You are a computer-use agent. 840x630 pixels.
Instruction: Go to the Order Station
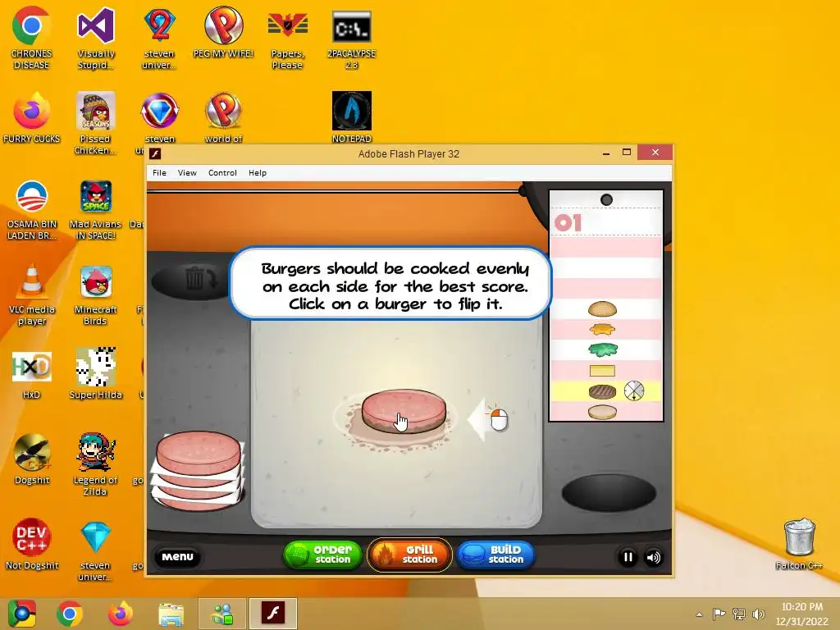click(x=322, y=555)
